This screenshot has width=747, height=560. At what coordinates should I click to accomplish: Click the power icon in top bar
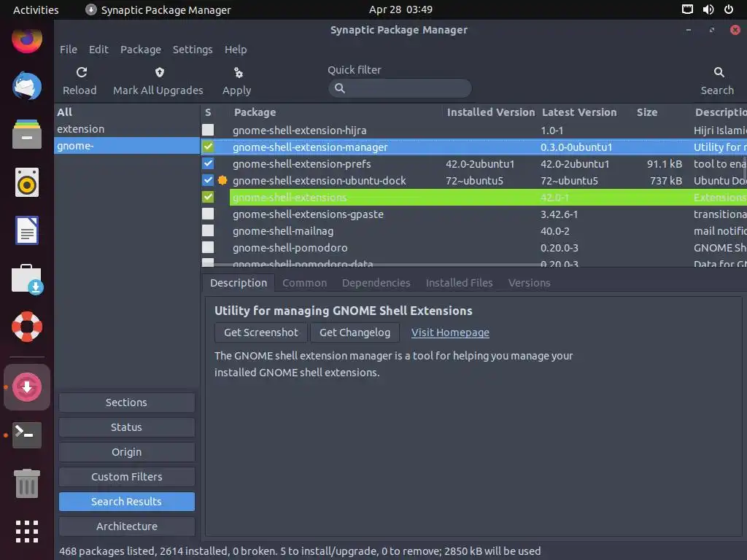(729, 9)
